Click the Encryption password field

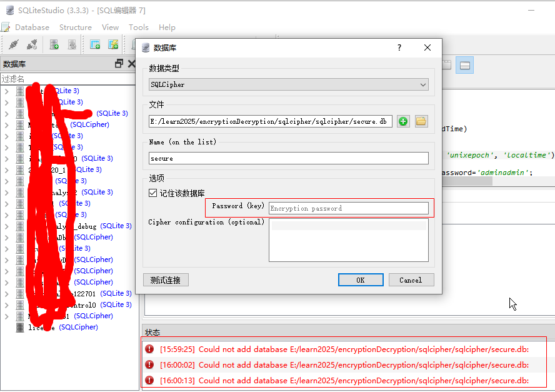(349, 208)
